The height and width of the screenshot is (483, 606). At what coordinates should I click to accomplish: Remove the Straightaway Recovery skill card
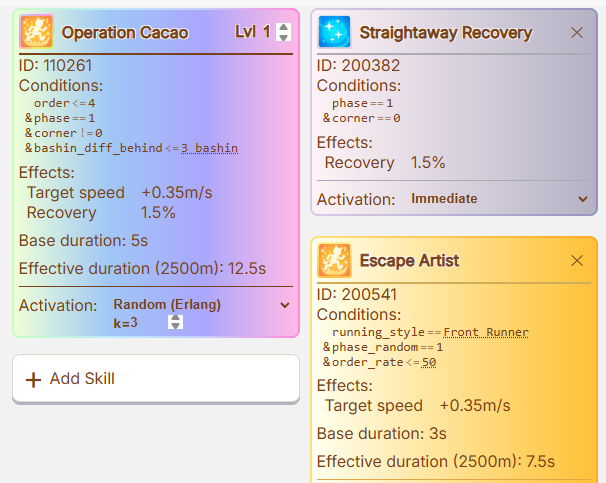tap(577, 32)
